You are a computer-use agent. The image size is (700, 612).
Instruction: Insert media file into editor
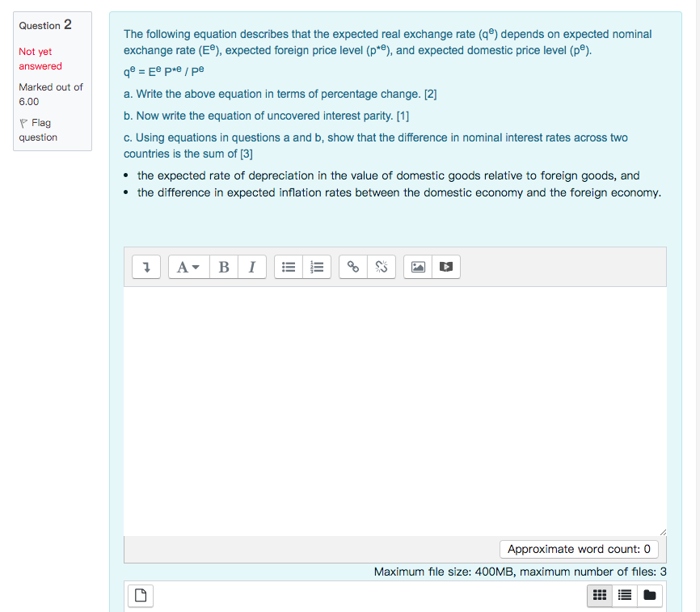pyautogui.click(x=446, y=267)
